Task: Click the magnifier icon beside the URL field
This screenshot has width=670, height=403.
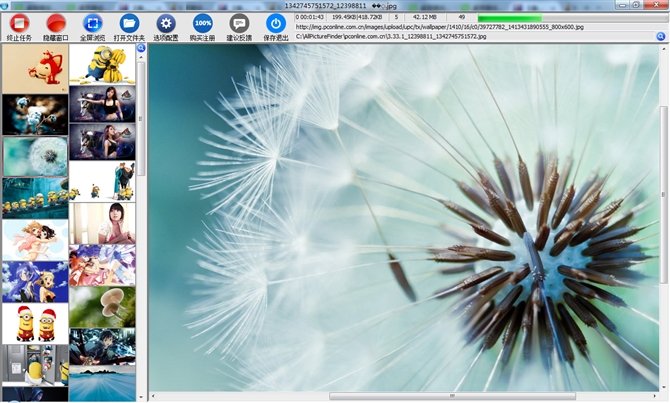Action: pyautogui.click(x=661, y=36)
